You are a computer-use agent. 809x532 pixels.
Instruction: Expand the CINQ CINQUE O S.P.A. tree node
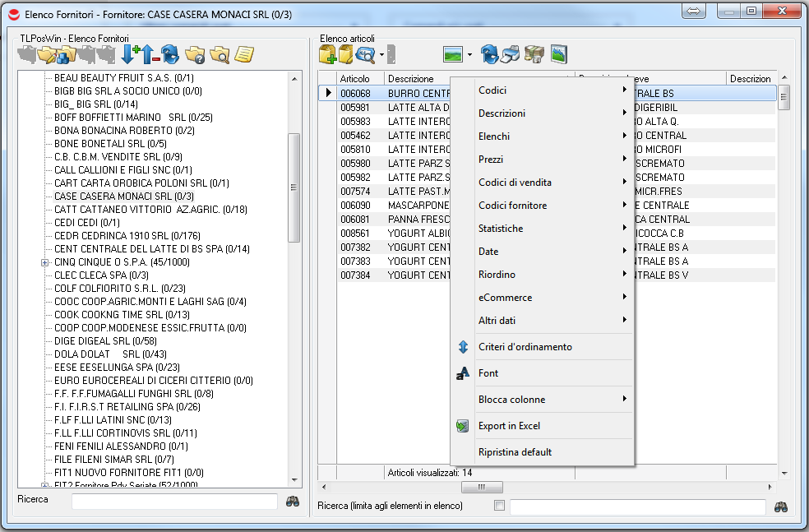pyautogui.click(x=44, y=262)
